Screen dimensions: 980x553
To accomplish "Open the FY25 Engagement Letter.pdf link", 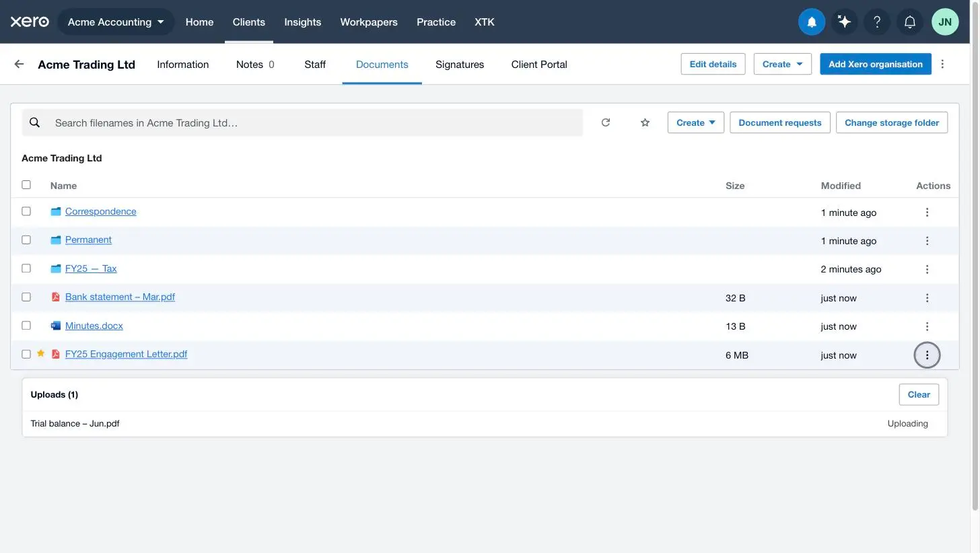I will pos(126,354).
